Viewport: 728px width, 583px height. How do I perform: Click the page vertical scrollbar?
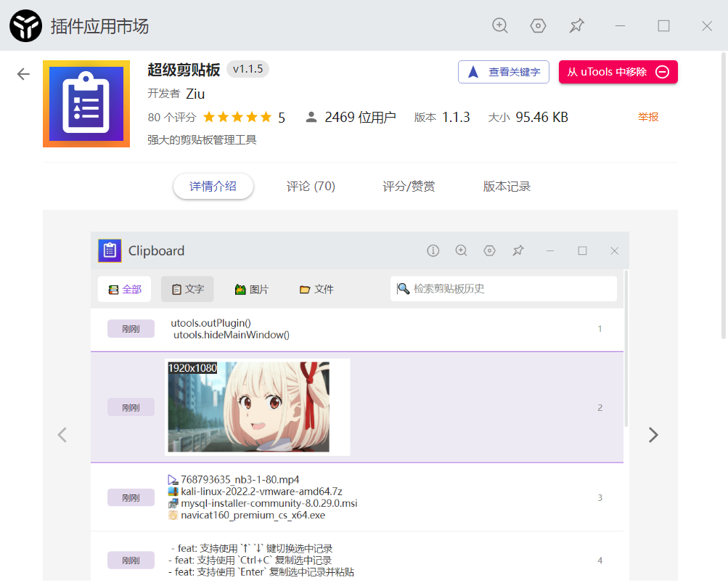[724, 195]
